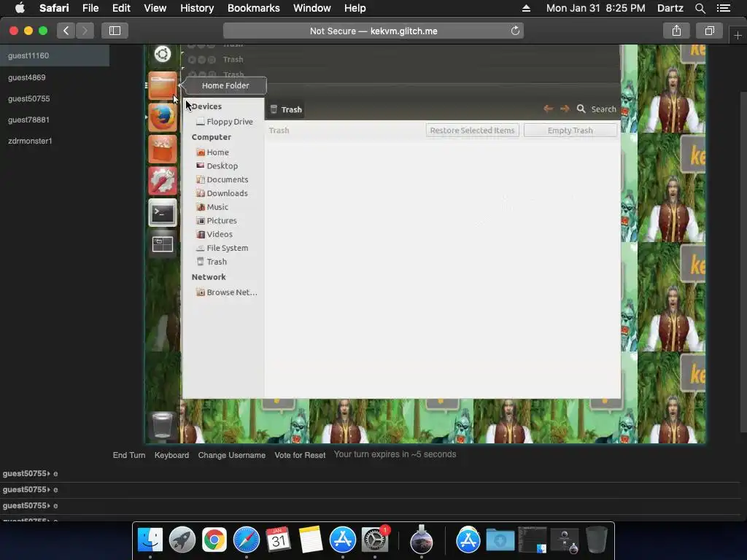This screenshot has height=560, width=747.
Task: Go back with Safari back button
Action: [x=66, y=31]
